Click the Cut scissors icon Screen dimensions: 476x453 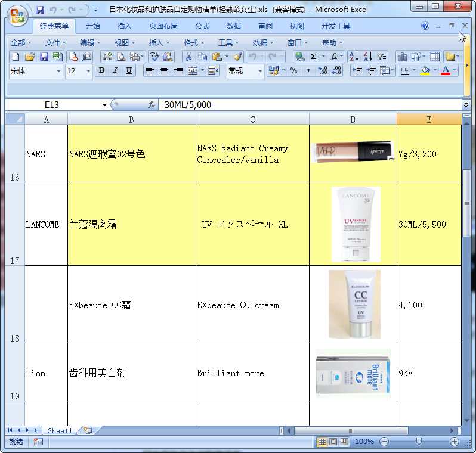188,57
